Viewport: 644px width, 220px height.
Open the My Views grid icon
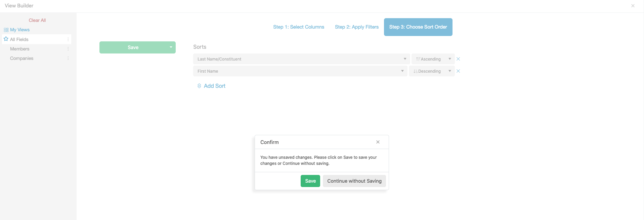pos(6,30)
